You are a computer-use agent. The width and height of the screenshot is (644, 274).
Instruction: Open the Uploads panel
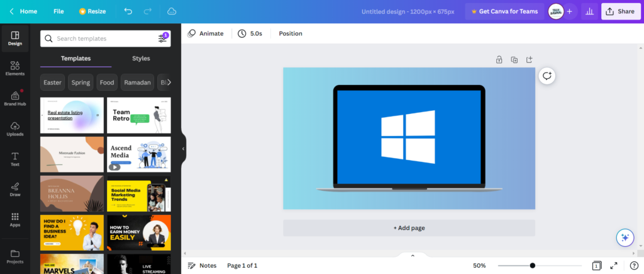tap(15, 129)
